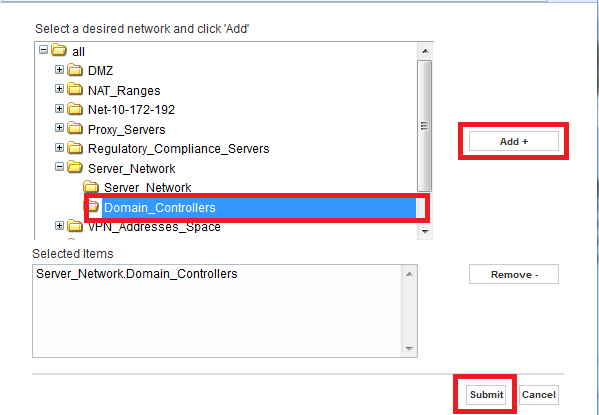Click the Proxy_Servers folder icon

click(75, 128)
